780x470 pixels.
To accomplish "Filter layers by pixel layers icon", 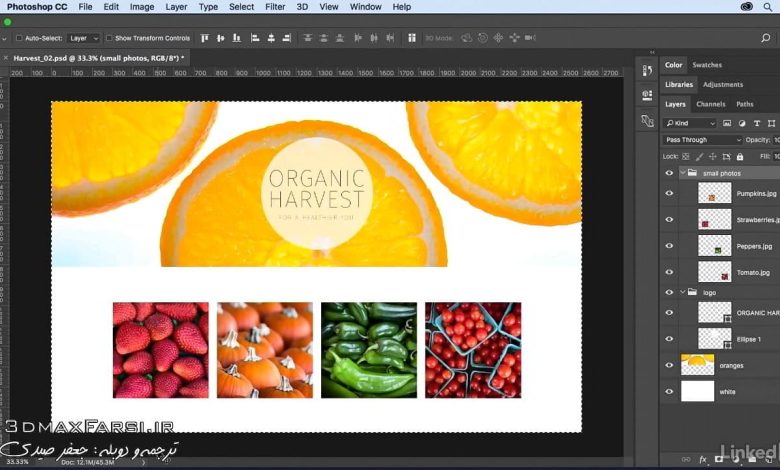I will click(727, 123).
